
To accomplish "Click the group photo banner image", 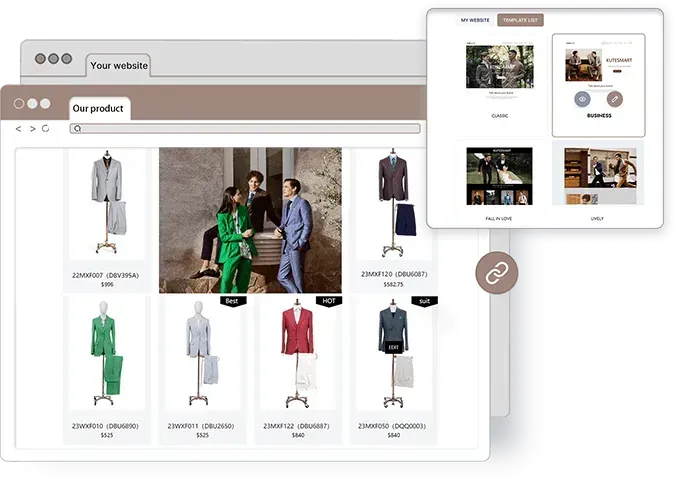I will coord(250,220).
